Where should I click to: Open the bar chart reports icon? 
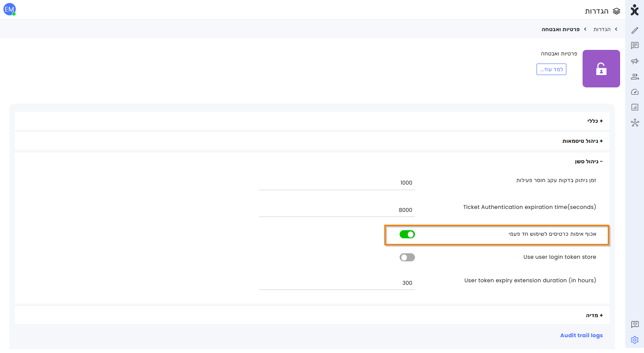[x=635, y=107]
